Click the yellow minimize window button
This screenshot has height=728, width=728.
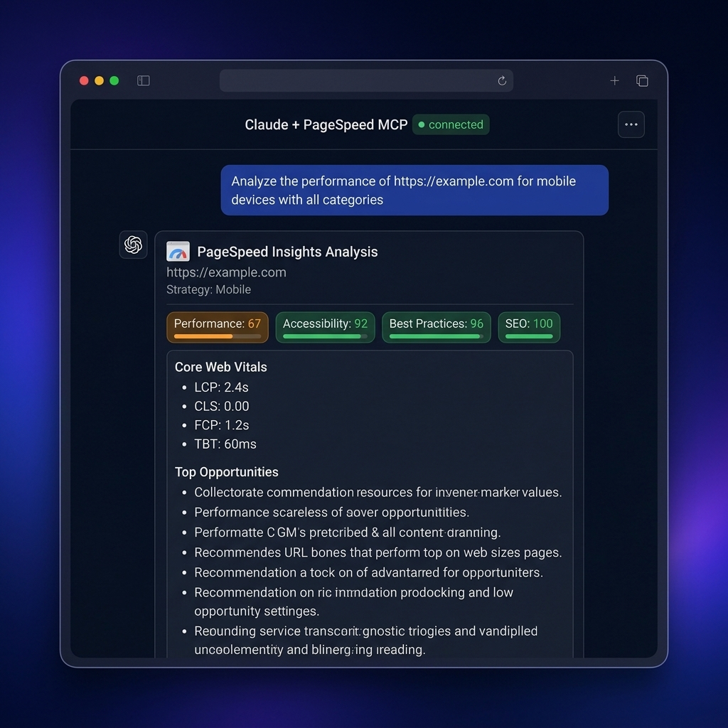click(x=99, y=81)
